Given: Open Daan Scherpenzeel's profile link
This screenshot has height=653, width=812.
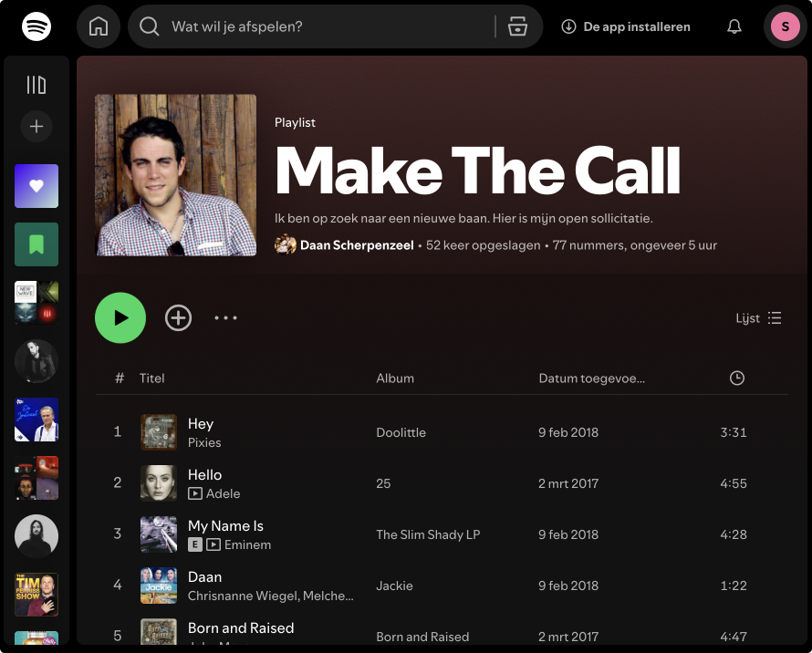Looking at the screenshot, I should point(356,245).
